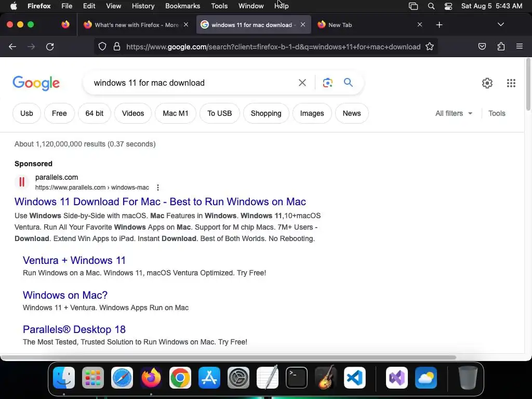Switch to Images results
Screen dimensions: 532x399
click(x=312, y=113)
